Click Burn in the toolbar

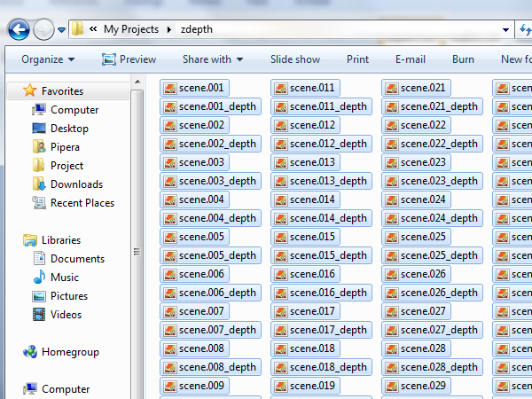tap(463, 59)
